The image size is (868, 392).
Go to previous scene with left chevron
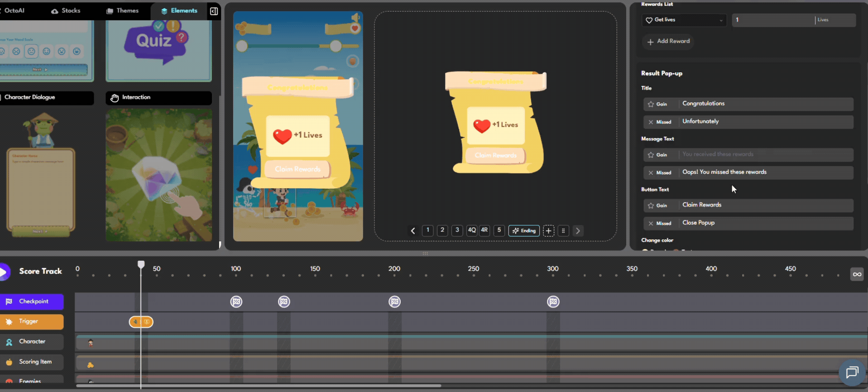tap(413, 231)
